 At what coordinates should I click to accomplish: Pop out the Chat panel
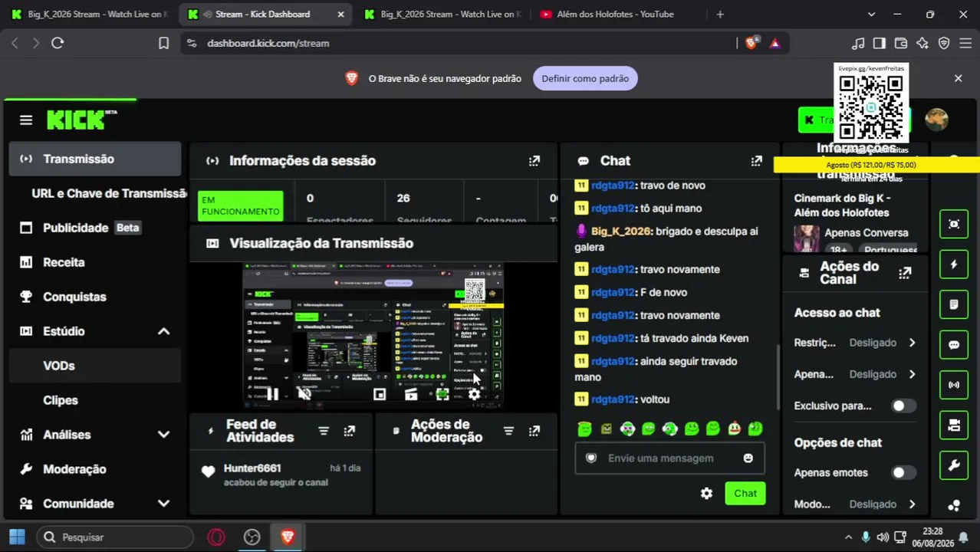click(756, 161)
